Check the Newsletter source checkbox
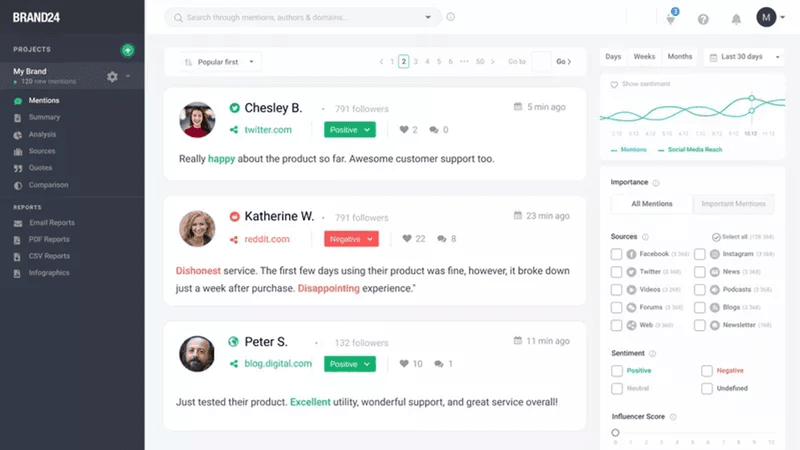 click(x=699, y=325)
